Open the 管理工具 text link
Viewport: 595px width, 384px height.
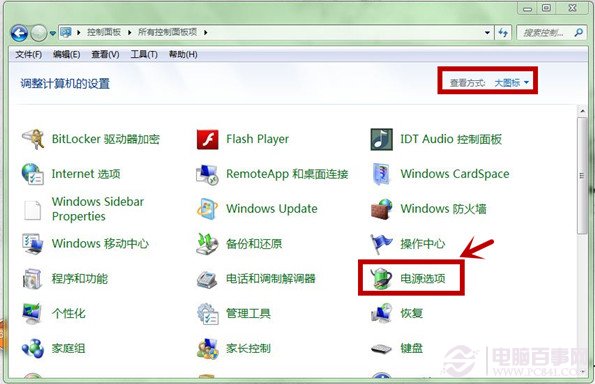pyautogui.click(x=249, y=313)
